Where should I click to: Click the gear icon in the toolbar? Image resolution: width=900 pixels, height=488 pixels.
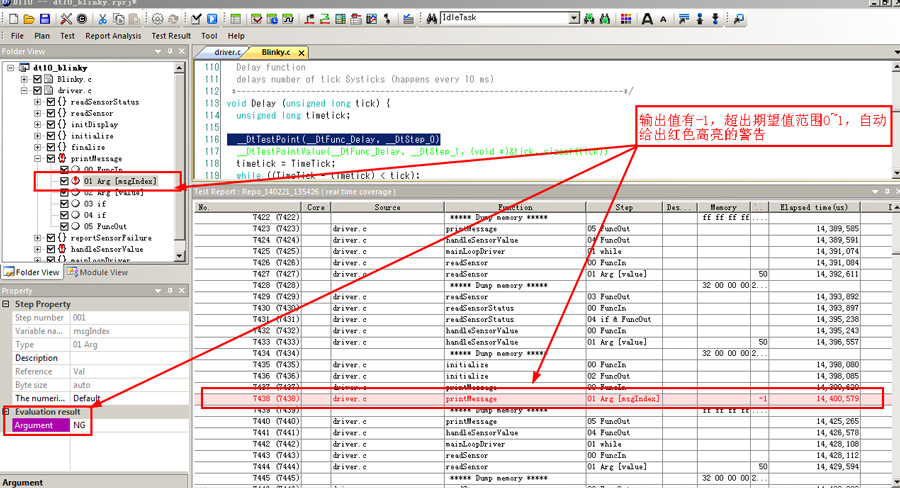(157, 19)
